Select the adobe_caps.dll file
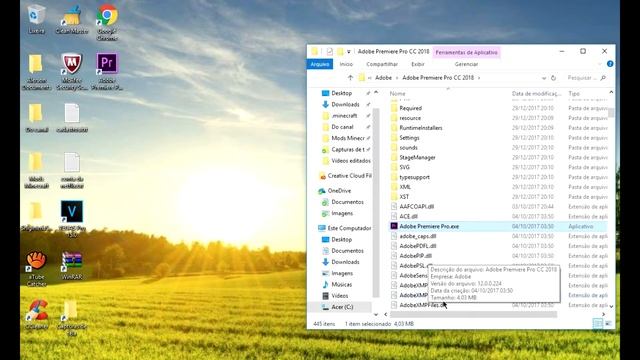Image resolution: width=640 pixels, height=360 pixels. pyautogui.click(x=418, y=236)
